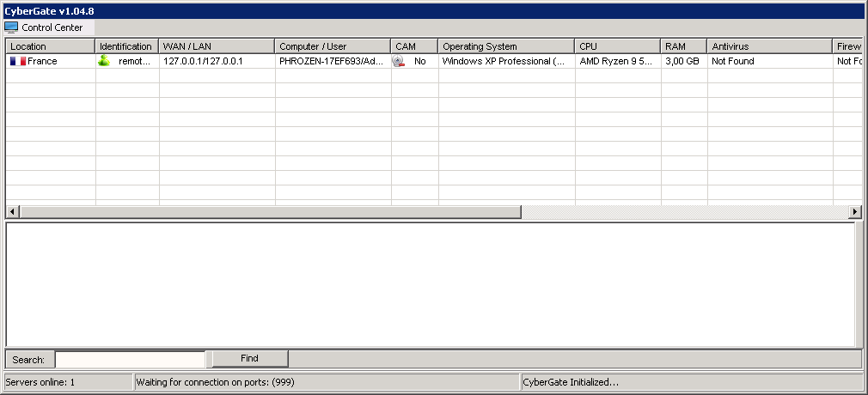868x395 pixels.
Task: Sort the list by the RAM header
Action: coord(683,46)
